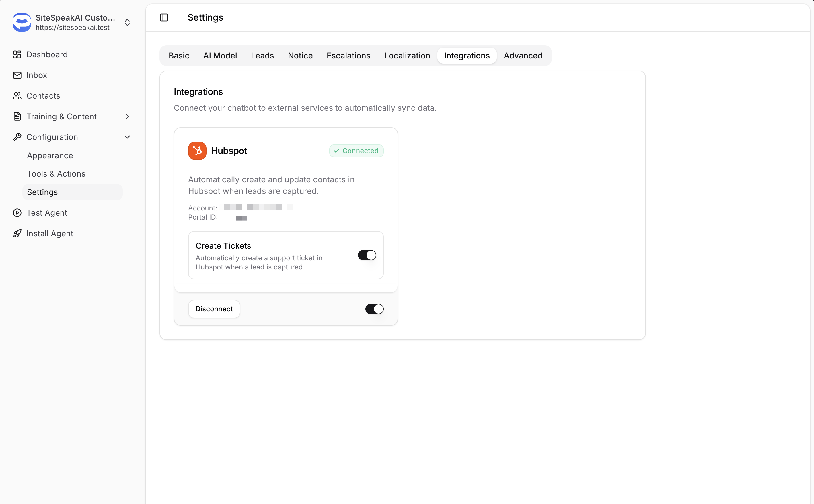Click the Connected status badge
Image resolution: width=814 pixels, height=504 pixels.
pos(356,151)
